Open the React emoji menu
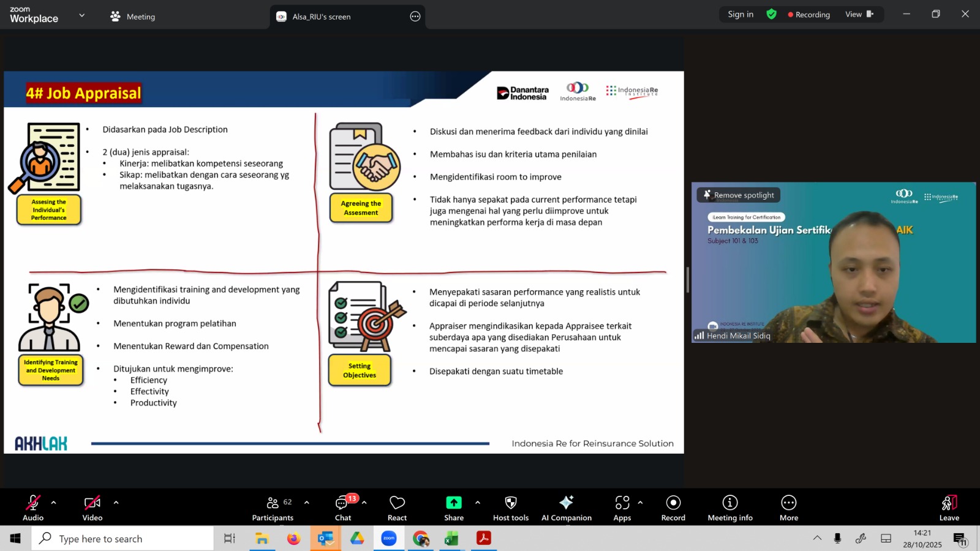The image size is (980, 551). pyautogui.click(x=397, y=508)
